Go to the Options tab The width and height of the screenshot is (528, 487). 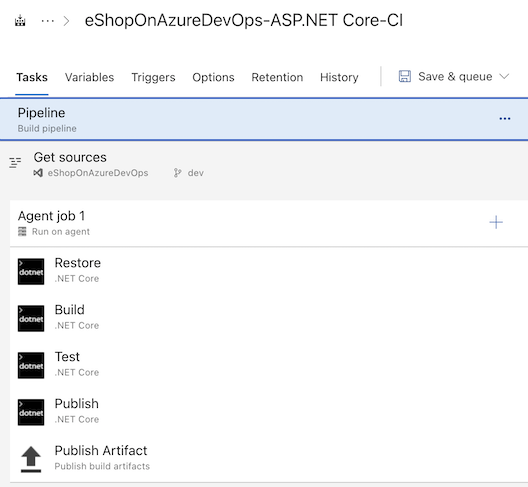(x=213, y=77)
